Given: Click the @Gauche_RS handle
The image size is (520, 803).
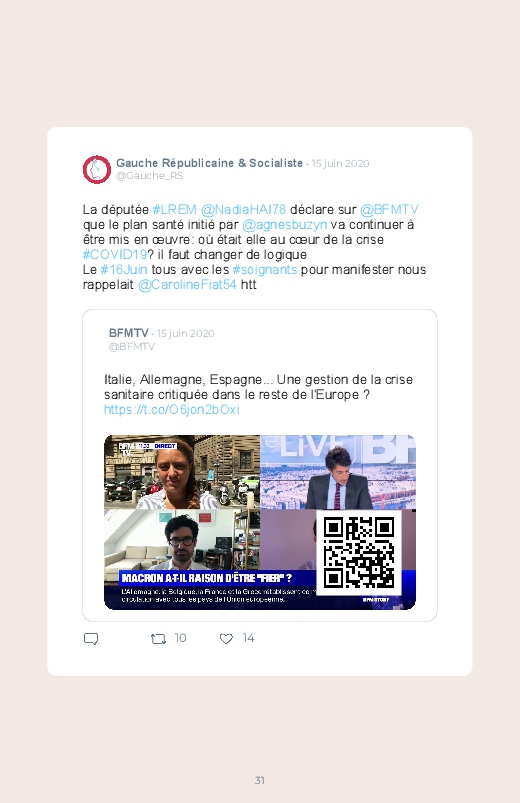Looking at the screenshot, I should coord(150,176).
